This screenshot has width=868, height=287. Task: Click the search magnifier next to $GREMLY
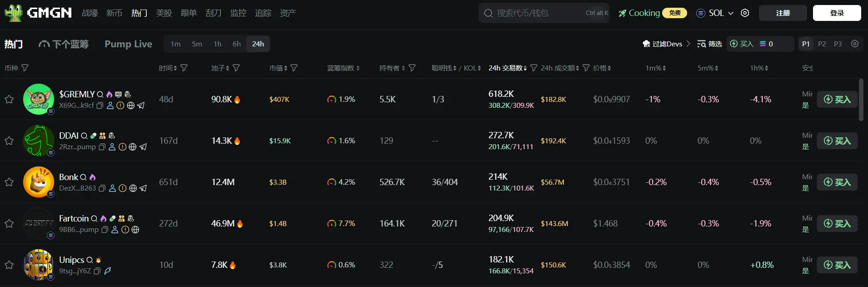(x=100, y=95)
